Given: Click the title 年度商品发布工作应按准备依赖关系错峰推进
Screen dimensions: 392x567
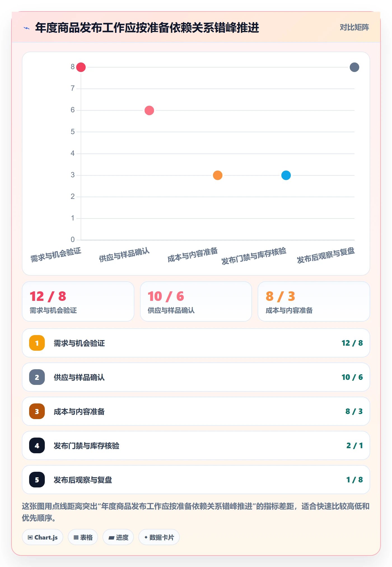Looking at the screenshot, I should click(x=147, y=28).
